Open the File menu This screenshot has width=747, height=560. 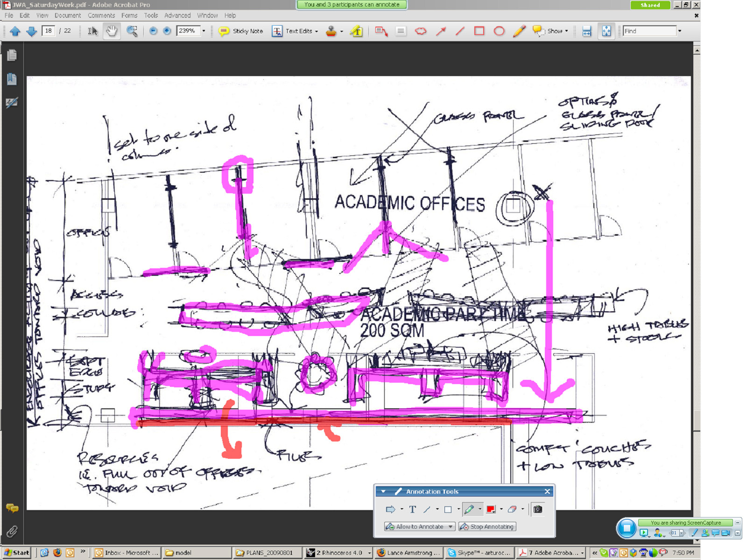(9, 15)
